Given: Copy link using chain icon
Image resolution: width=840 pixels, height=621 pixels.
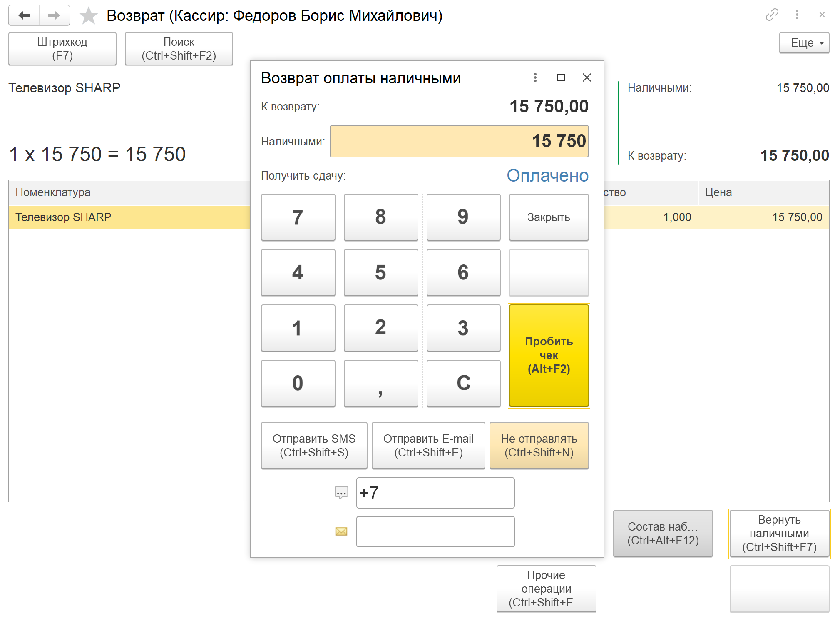Looking at the screenshot, I should [772, 15].
